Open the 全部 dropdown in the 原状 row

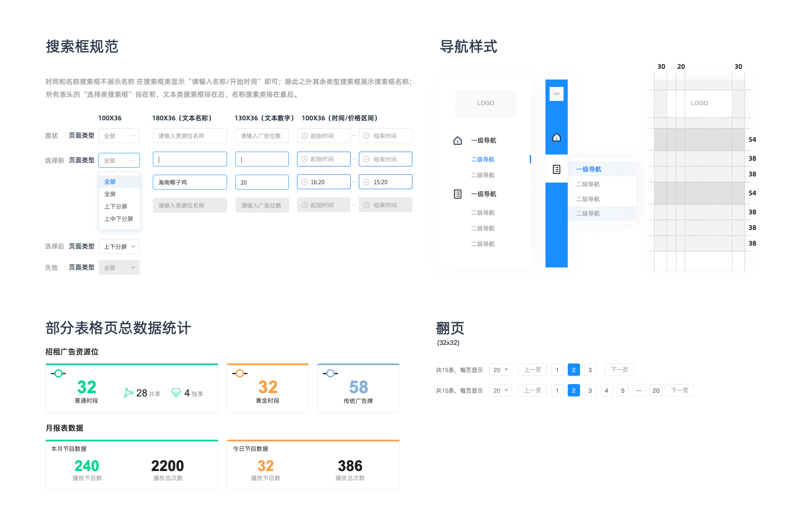coord(119,136)
